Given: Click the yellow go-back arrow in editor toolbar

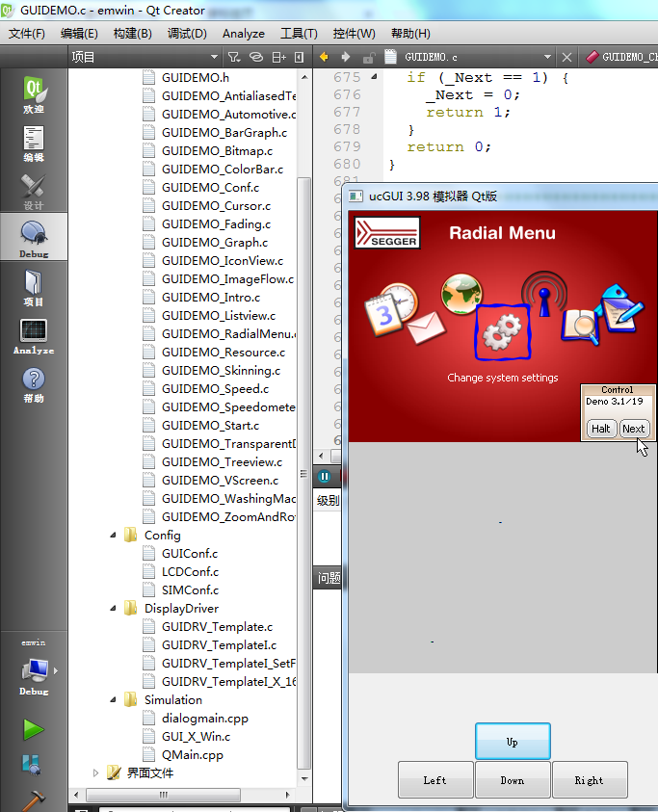Looking at the screenshot, I should (x=324, y=57).
